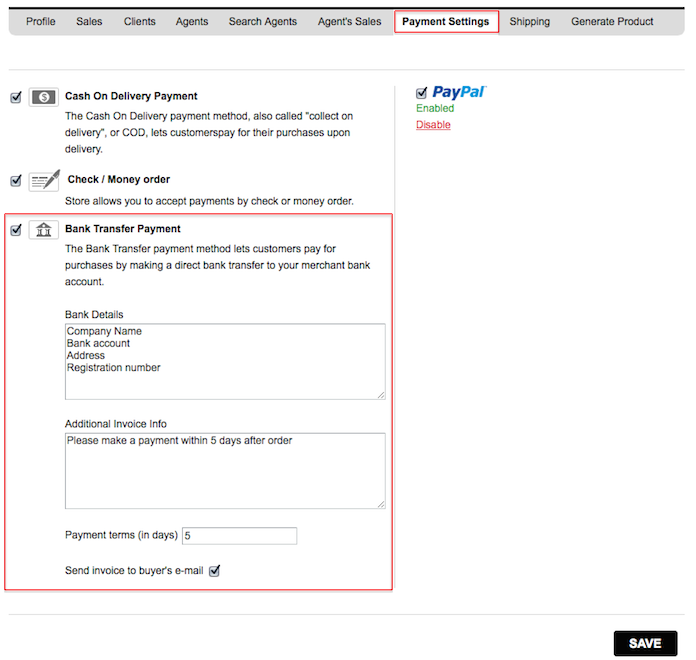Grab the Bank Details textarea resize handle

click(x=381, y=395)
